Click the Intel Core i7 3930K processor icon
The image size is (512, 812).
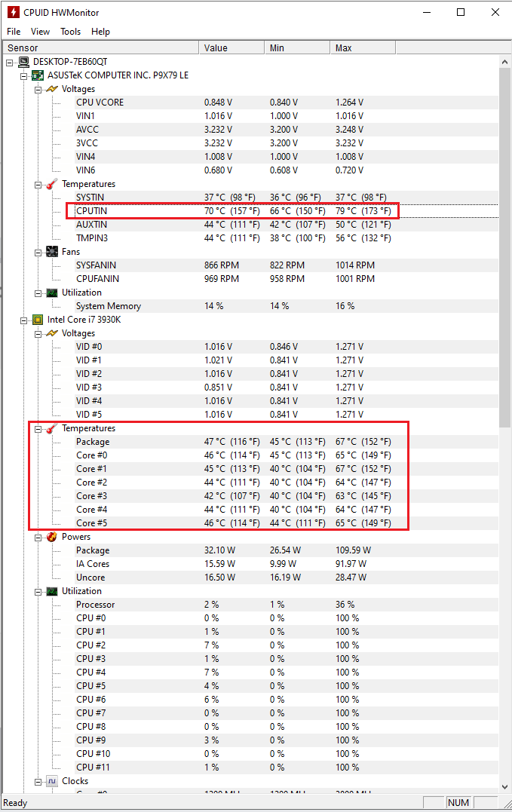click(38, 320)
